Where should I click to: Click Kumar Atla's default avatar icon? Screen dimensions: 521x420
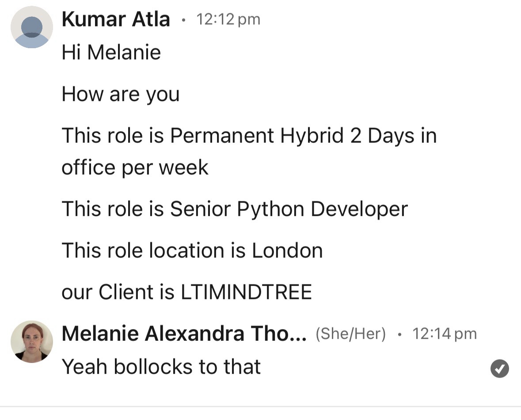click(32, 27)
